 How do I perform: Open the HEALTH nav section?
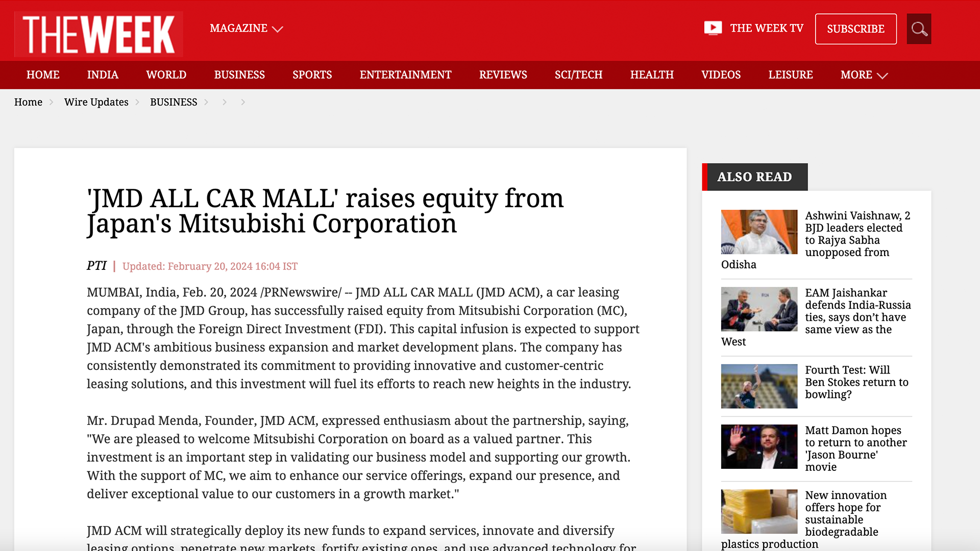click(652, 75)
